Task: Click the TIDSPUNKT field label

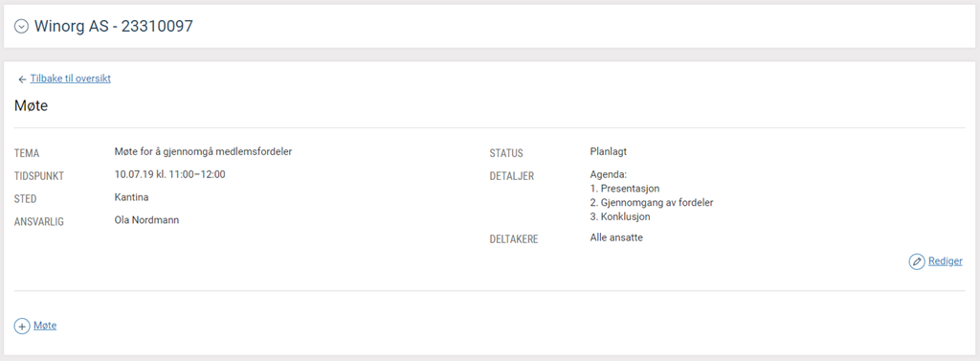Action: pos(39,176)
